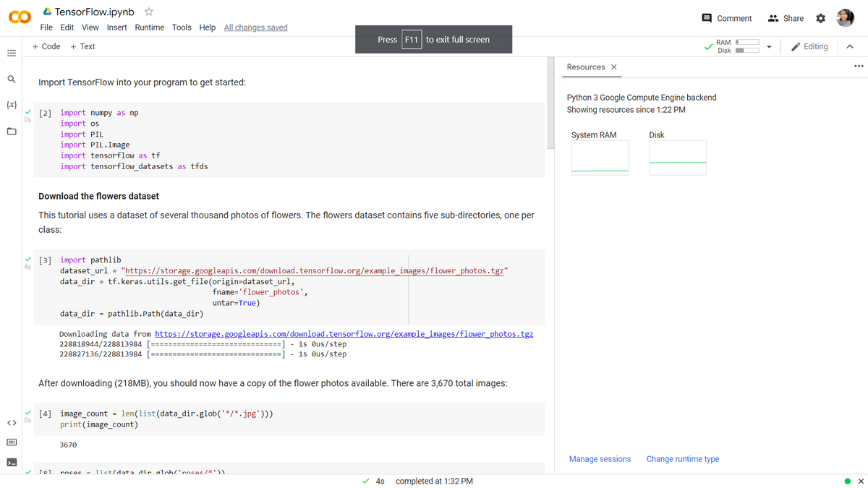Run cell 4 counting images
Screen dimensions: 868x488
coord(45,414)
